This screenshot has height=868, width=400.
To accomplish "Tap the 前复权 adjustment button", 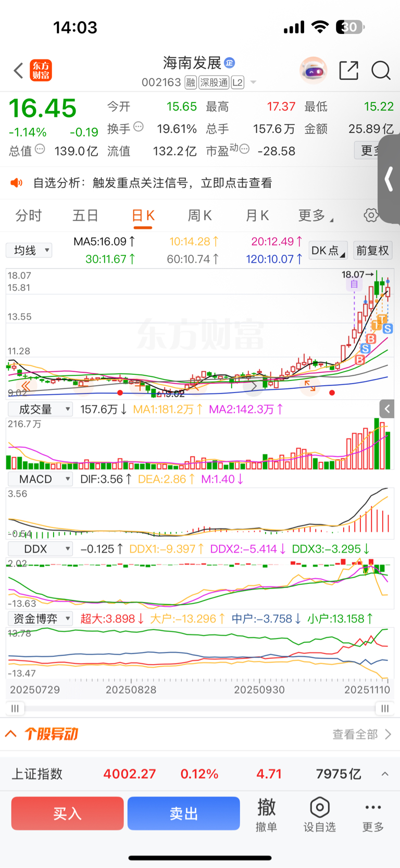I will [x=372, y=251].
